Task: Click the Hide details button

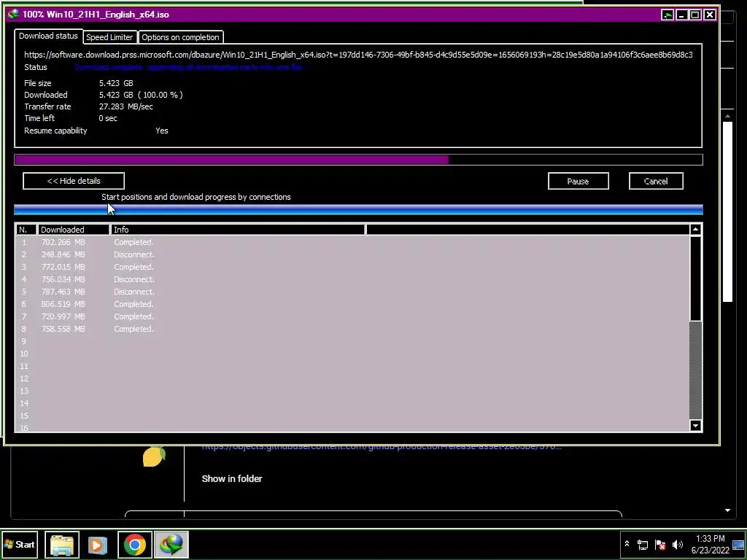Action: 74,181
